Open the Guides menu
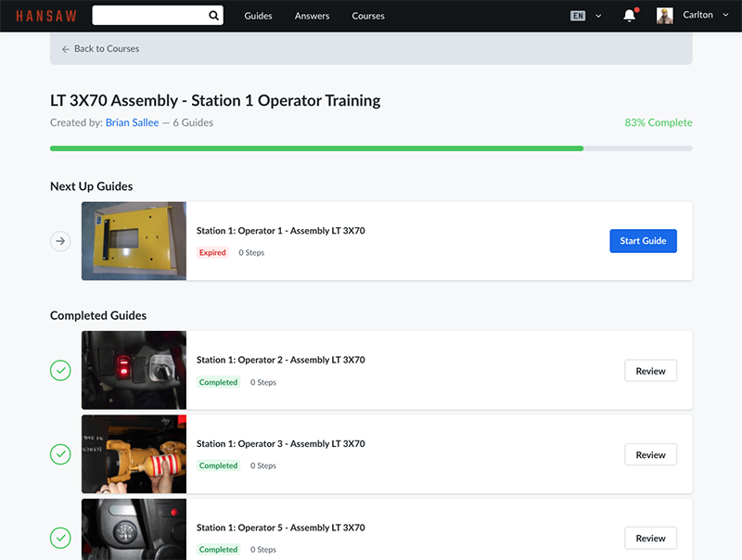The image size is (742, 560). point(258,16)
